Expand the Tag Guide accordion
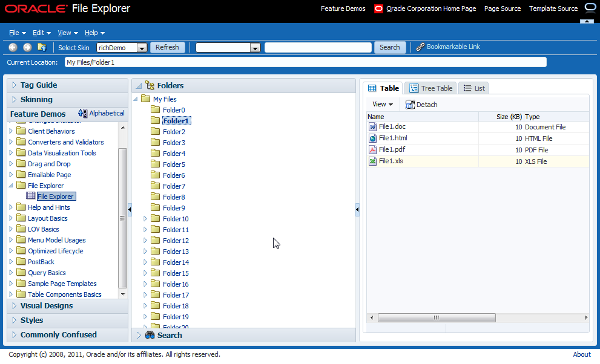The height and width of the screenshot is (364, 600). [x=14, y=85]
